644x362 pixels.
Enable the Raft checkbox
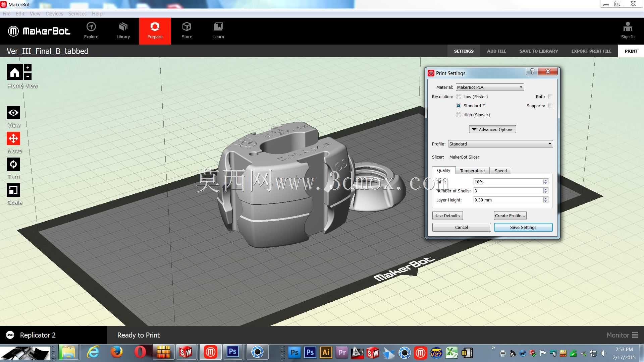550,97
